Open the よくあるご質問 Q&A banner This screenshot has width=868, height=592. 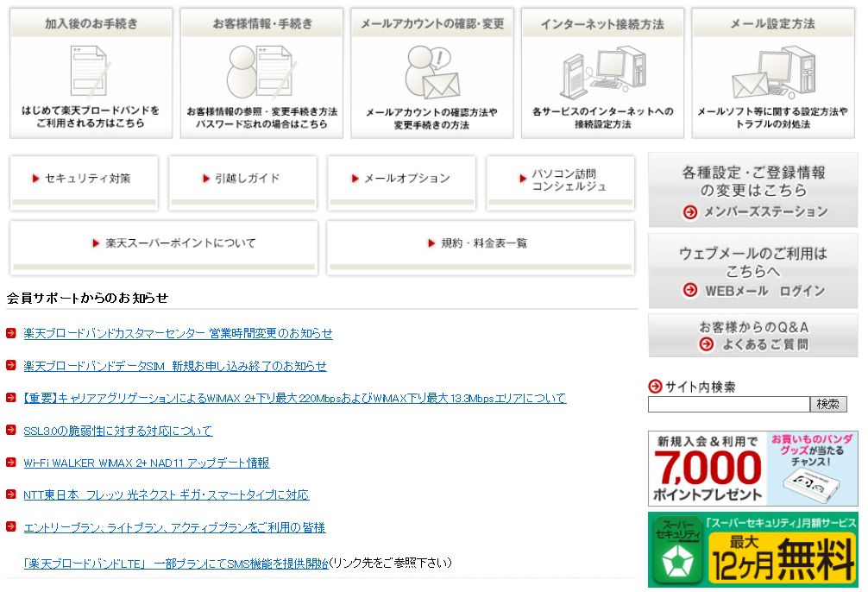point(753,336)
